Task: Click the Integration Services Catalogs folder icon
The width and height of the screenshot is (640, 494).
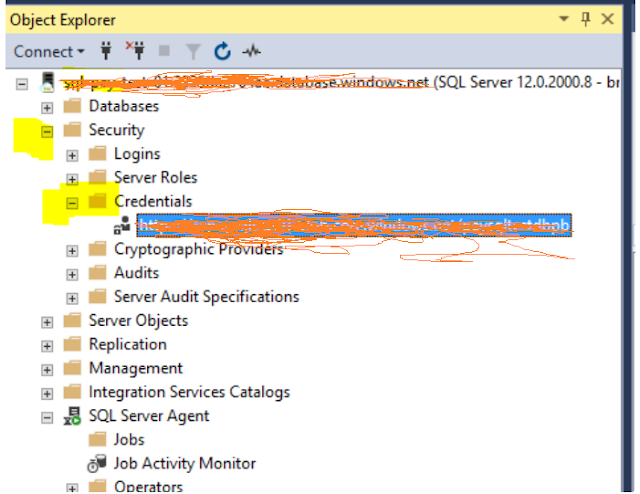Action: point(73,392)
